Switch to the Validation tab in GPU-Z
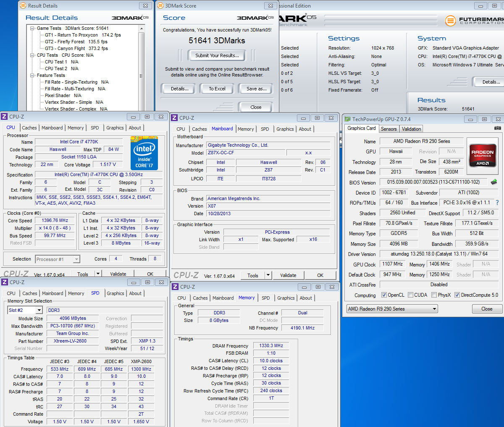504x427 pixels. point(411,129)
